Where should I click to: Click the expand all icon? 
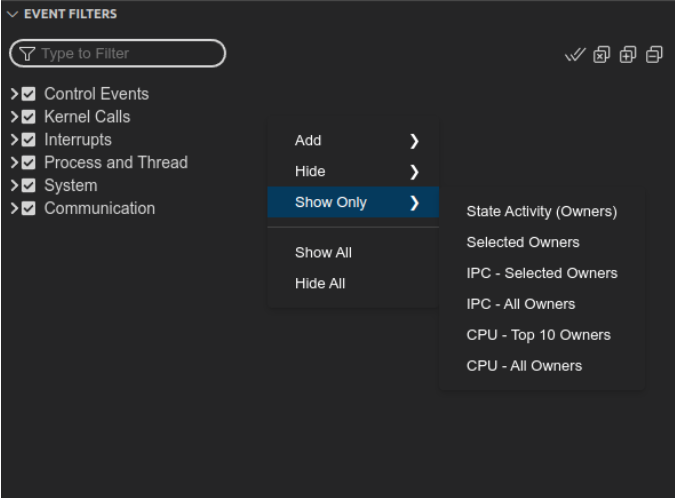[x=628, y=55]
